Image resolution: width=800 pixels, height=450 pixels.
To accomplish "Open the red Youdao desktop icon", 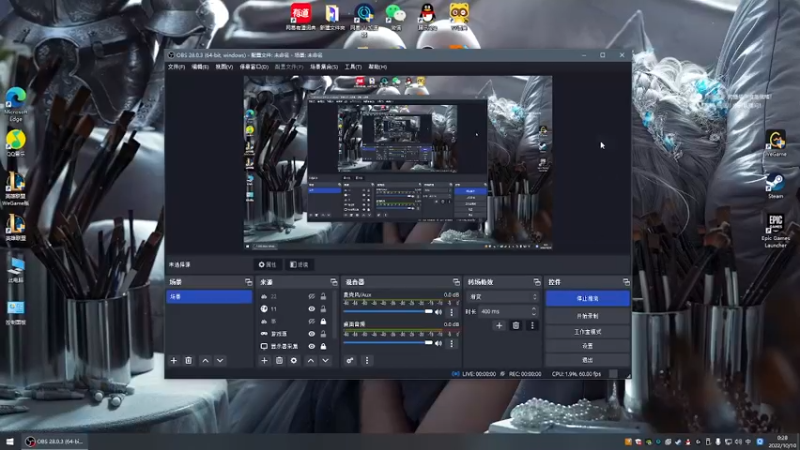I will [x=301, y=16].
